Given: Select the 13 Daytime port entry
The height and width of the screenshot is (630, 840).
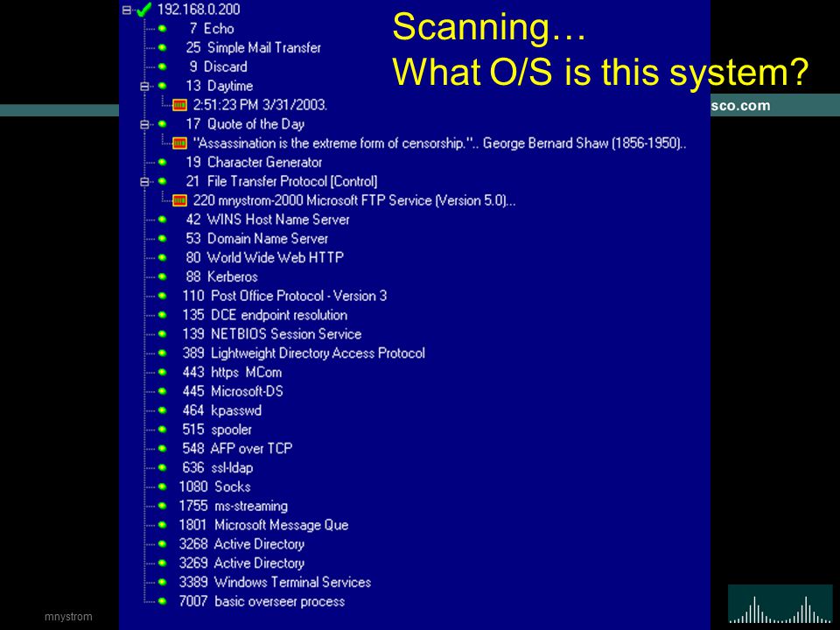Looking at the screenshot, I should (219, 87).
